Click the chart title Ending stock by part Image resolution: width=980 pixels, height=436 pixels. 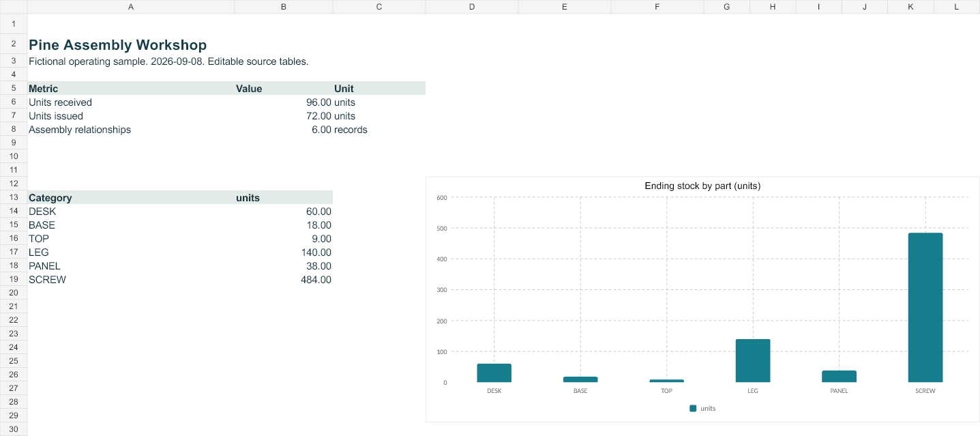(702, 186)
